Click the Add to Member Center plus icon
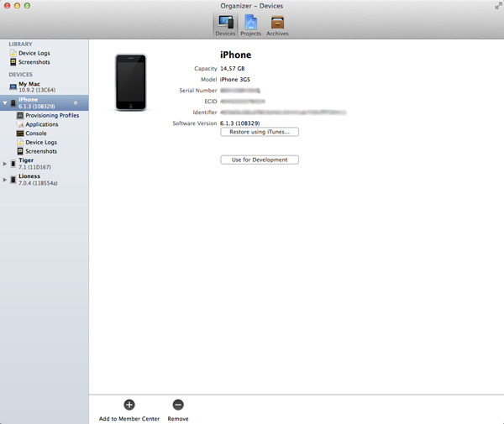This screenshot has height=424, width=504. coord(129,405)
